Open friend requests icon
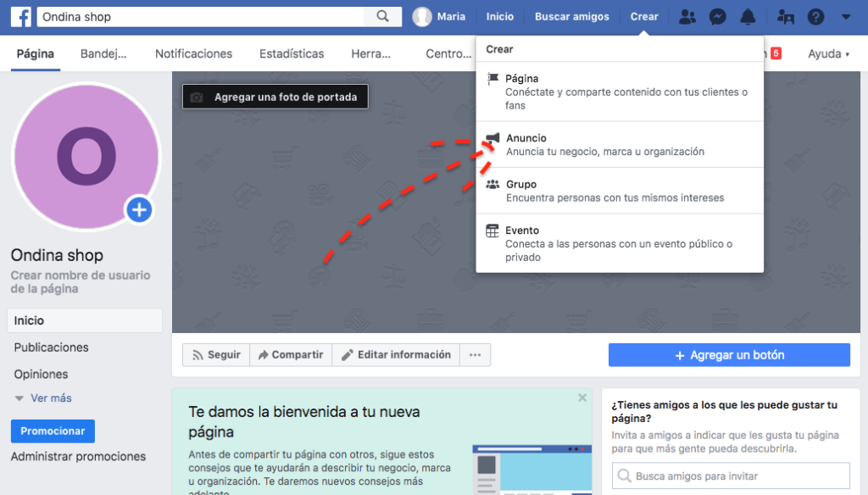This screenshot has height=495, width=868. [687, 17]
